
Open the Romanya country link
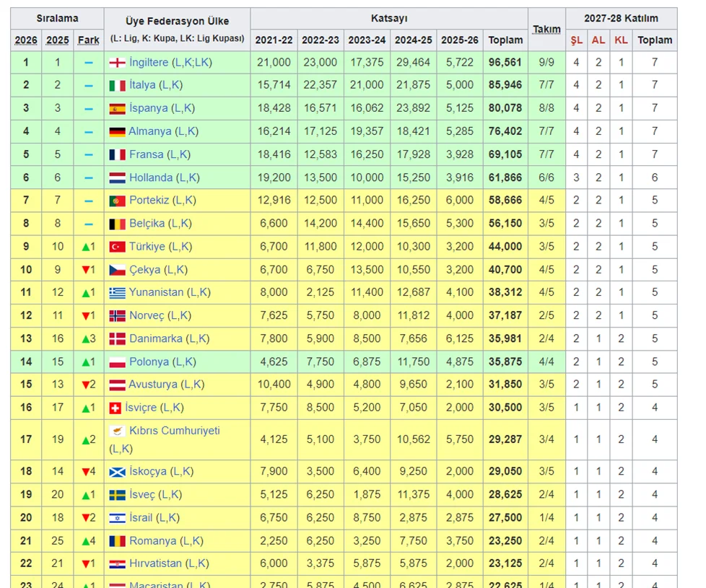click(152, 541)
